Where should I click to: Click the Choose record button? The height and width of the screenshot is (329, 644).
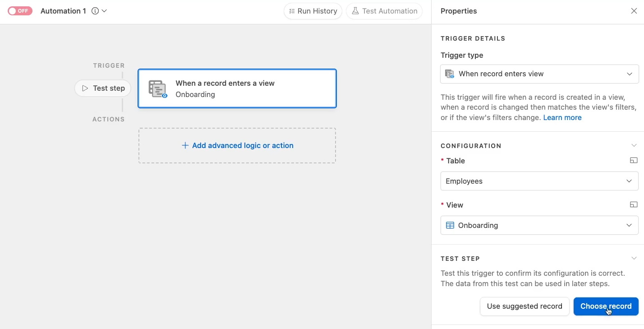point(606,306)
